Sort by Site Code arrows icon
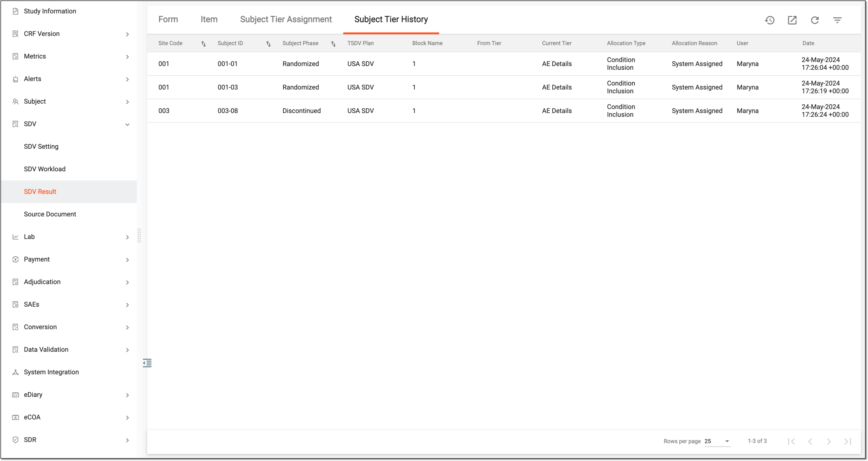This screenshot has height=461, width=868. 203,44
